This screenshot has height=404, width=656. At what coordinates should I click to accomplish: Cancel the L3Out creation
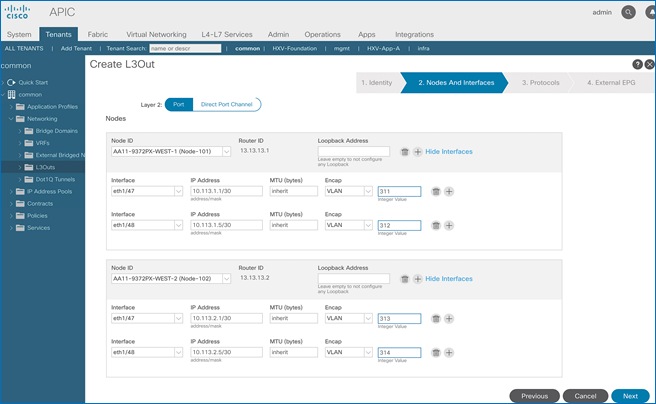(x=585, y=396)
